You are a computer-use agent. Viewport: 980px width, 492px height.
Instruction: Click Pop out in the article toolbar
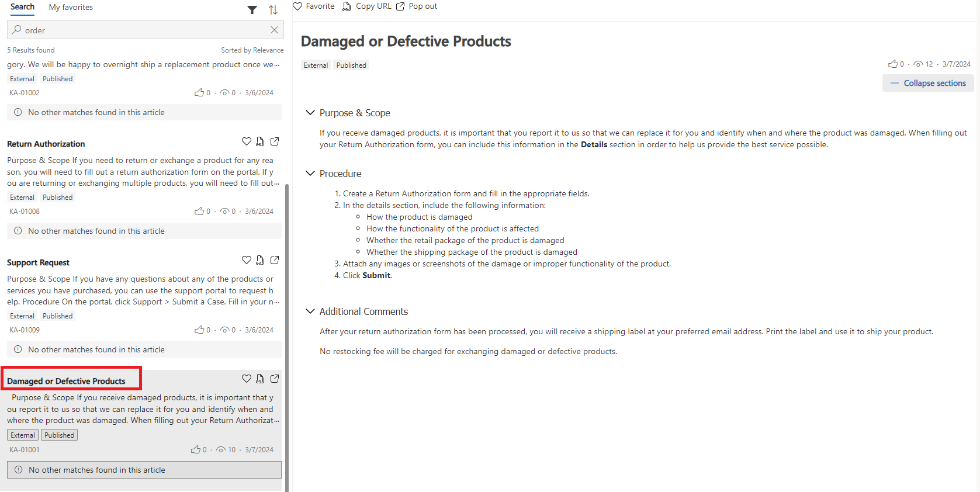417,6
